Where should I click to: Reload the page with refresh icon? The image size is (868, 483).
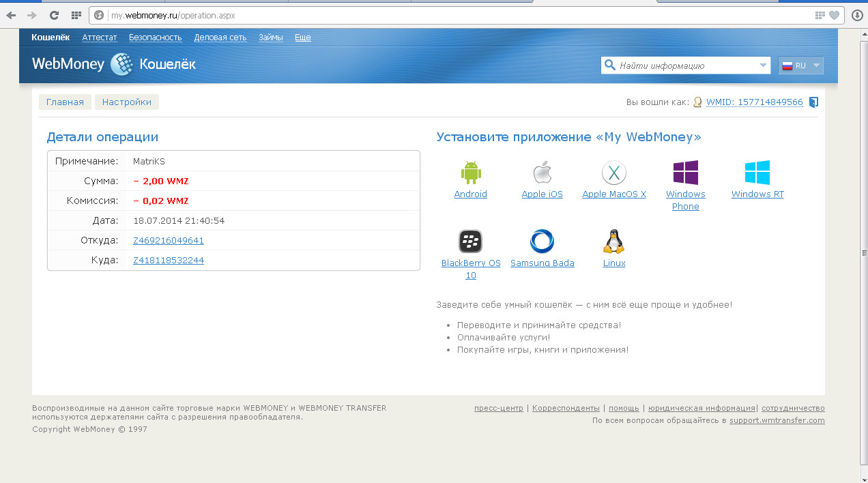coord(54,15)
